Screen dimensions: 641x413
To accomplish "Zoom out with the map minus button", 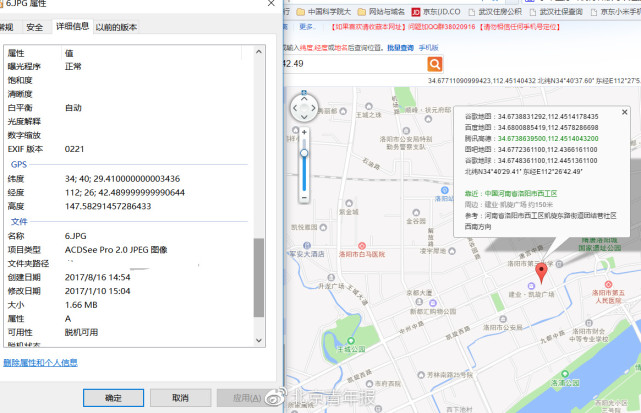I will pos(304,198).
